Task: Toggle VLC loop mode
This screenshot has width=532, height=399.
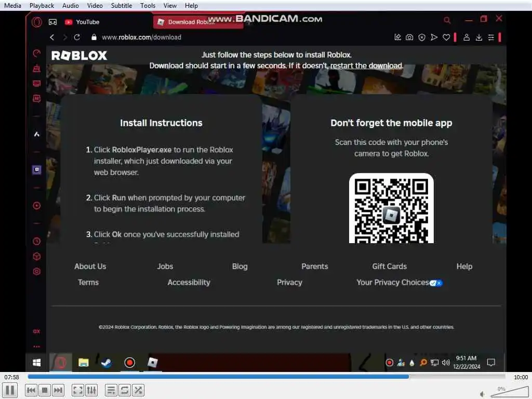Action: tap(125, 390)
